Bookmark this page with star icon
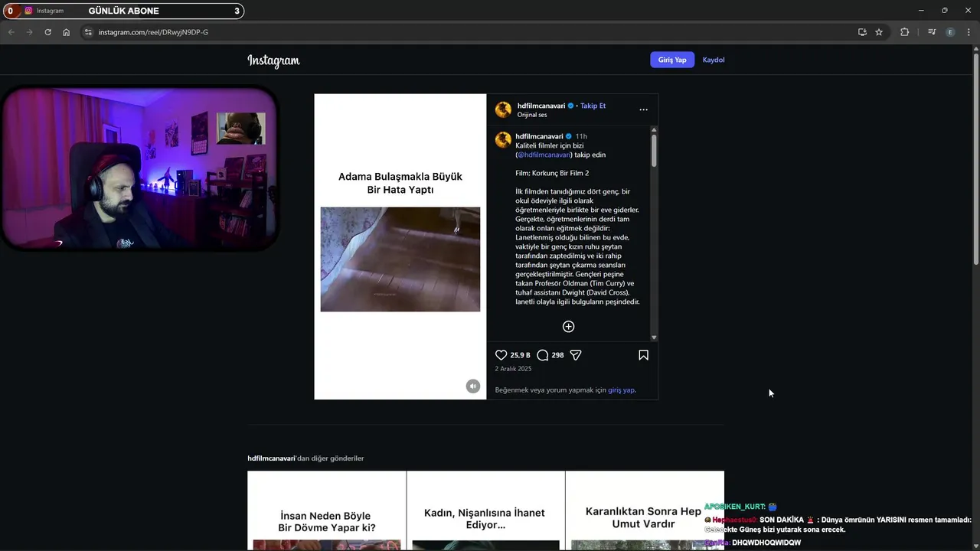Screen dimensions: 980x551 tap(879, 32)
